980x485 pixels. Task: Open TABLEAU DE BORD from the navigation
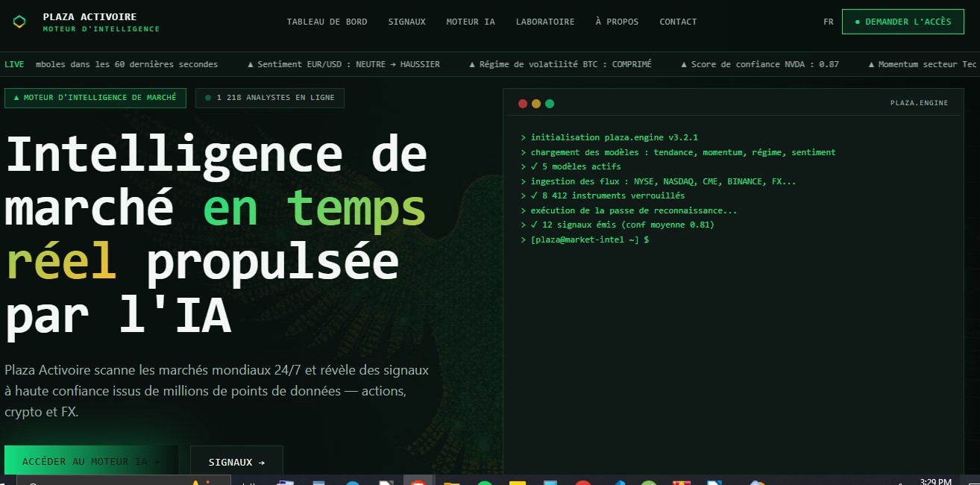pos(327,22)
